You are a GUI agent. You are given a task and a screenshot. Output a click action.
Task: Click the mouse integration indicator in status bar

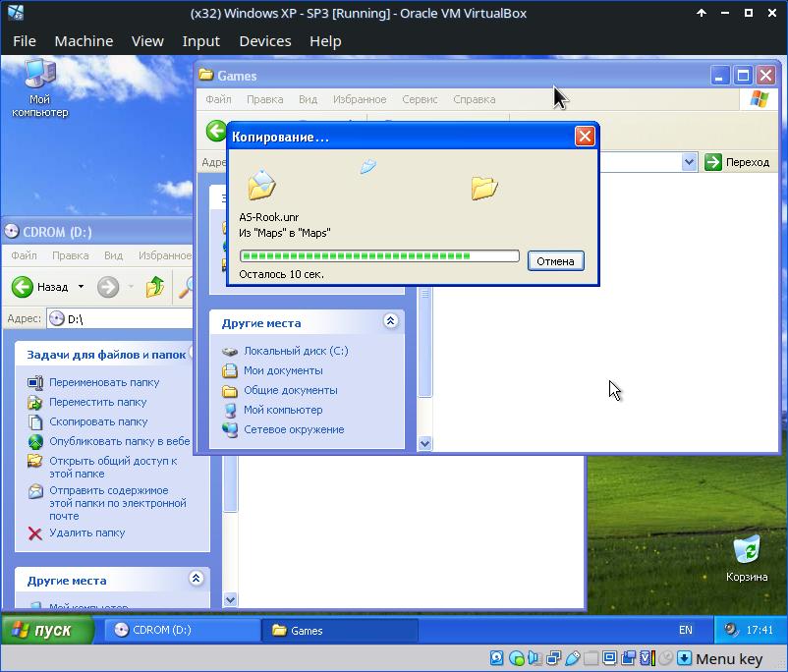click(x=666, y=657)
